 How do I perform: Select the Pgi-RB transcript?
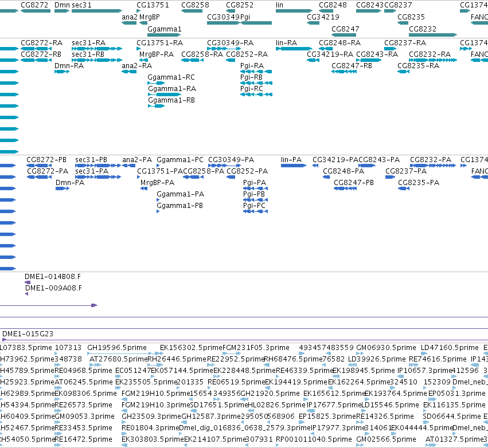point(256,83)
